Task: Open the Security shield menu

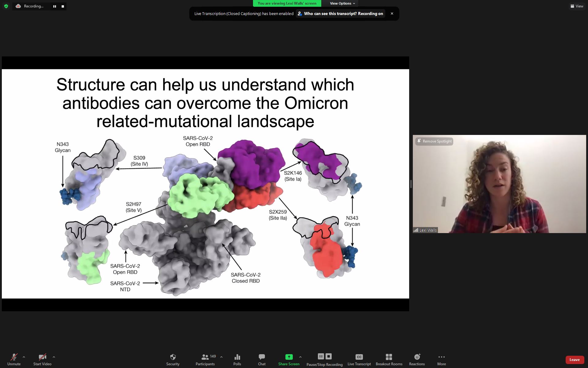Action: (173, 359)
